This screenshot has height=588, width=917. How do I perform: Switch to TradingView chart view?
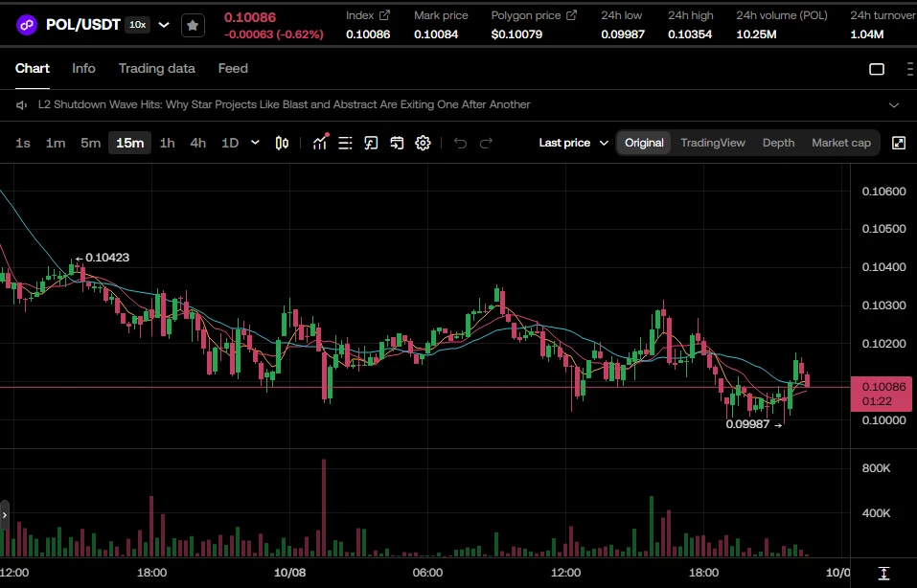point(713,143)
